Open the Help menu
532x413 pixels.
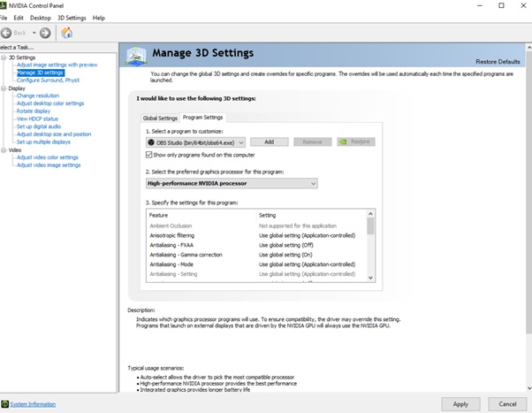click(x=98, y=18)
